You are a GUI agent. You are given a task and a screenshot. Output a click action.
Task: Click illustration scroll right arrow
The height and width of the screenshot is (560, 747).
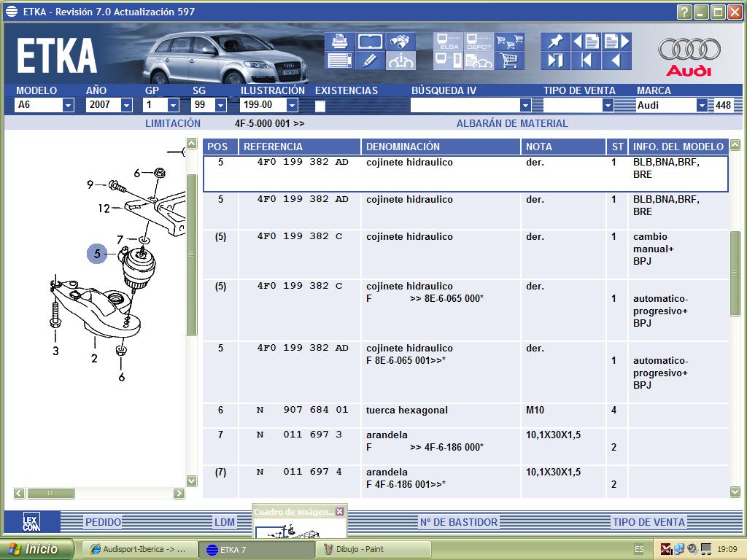point(179,494)
